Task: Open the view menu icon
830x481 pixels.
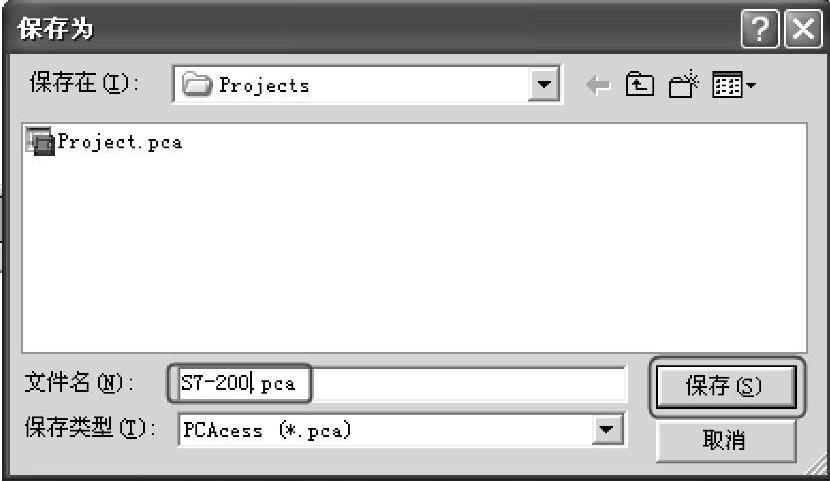Action: [727, 85]
